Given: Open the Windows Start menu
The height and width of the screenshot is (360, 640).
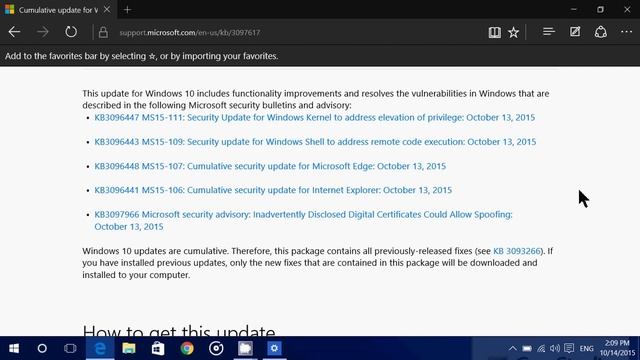Looking at the screenshot, I should pyautogui.click(x=14, y=348).
